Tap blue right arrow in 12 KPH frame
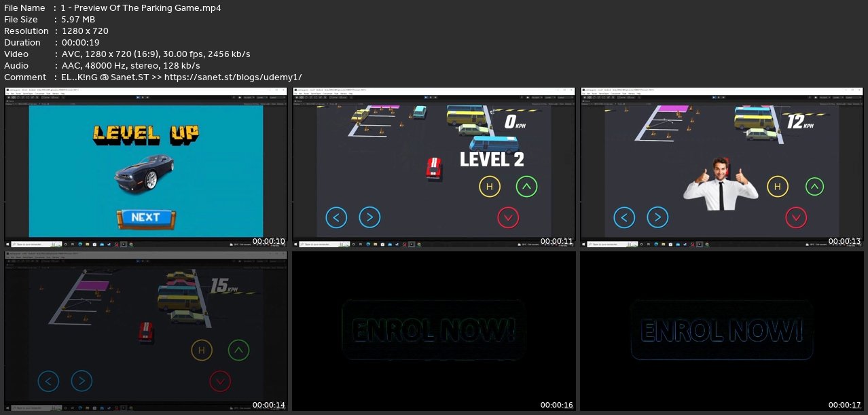The image size is (868, 415). click(657, 217)
